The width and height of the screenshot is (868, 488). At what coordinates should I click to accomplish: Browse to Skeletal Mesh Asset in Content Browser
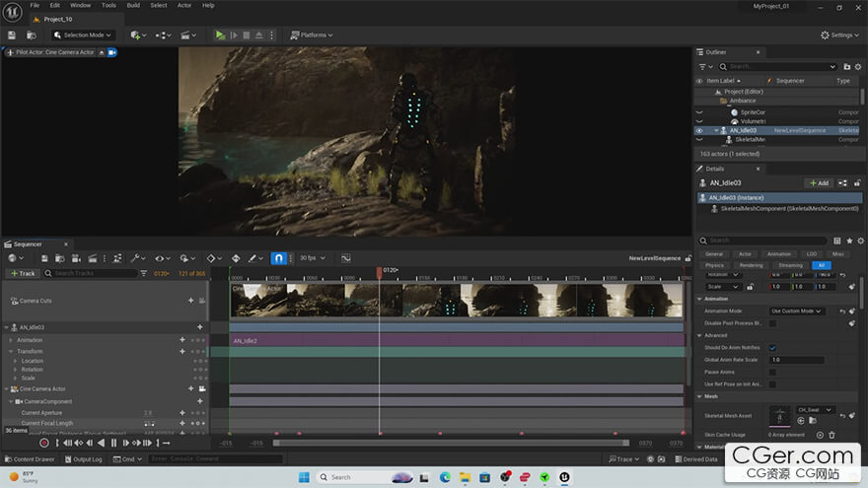point(813,421)
